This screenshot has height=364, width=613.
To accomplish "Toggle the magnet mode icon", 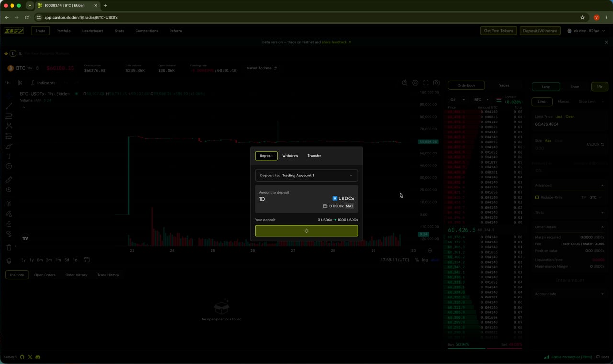I will pos(9,203).
